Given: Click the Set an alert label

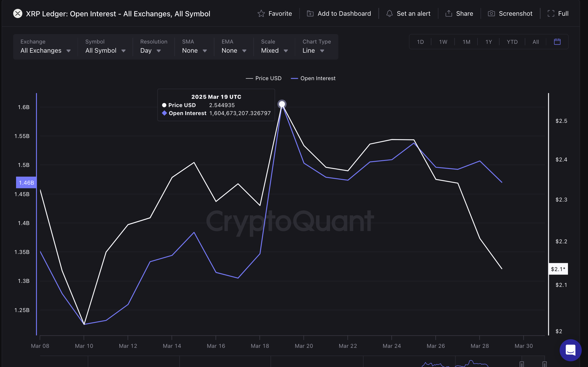Looking at the screenshot, I should click(x=413, y=13).
